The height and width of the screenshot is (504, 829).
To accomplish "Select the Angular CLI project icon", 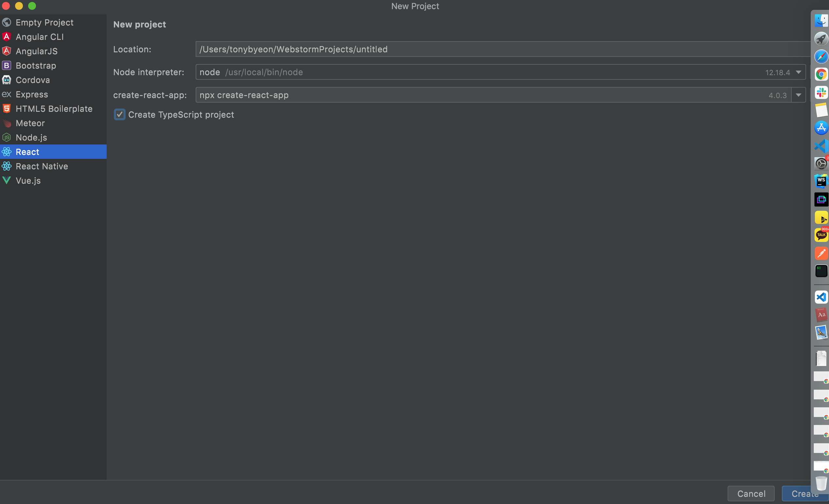I will (7, 37).
